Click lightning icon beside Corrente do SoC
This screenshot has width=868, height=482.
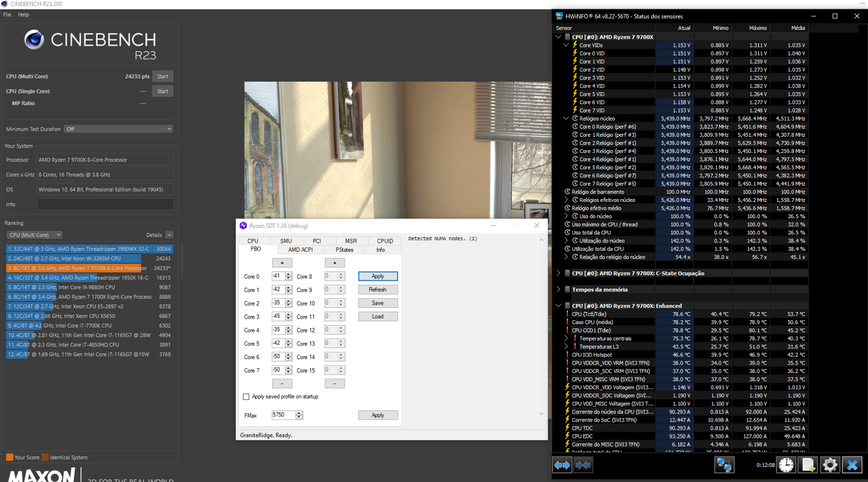point(567,420)
